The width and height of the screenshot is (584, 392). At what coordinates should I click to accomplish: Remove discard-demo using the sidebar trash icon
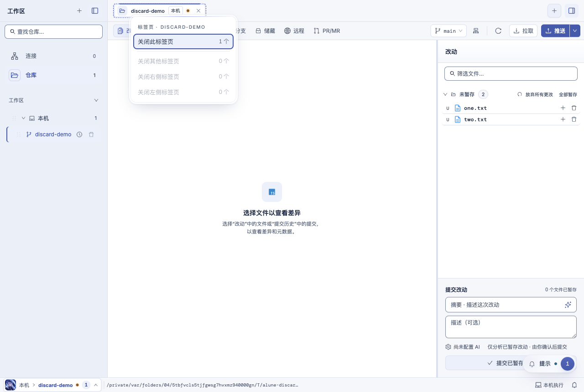pyautogui.click(x=91, y=134)
